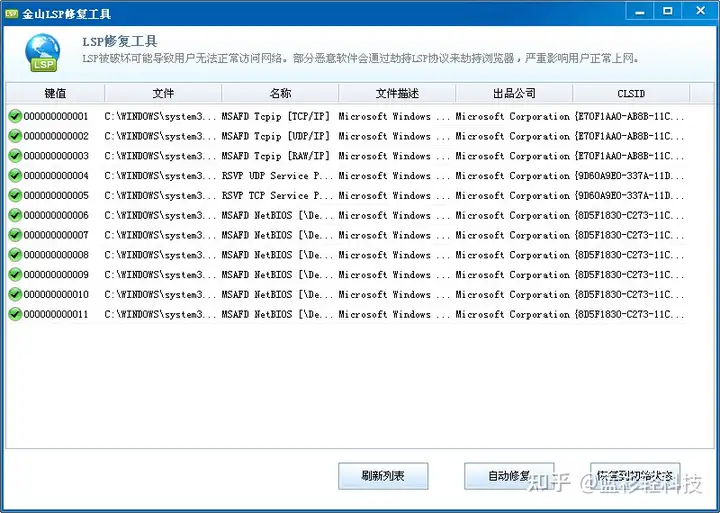The height and width of the screenshot is (513, 720).
Task: Sort by the 名称 column header
Action: click(280, 93)
